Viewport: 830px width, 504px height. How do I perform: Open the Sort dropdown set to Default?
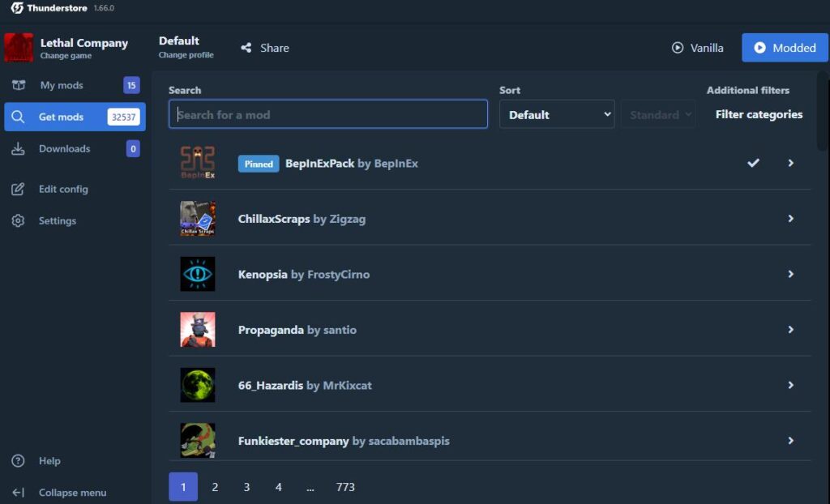click(557, 115)
